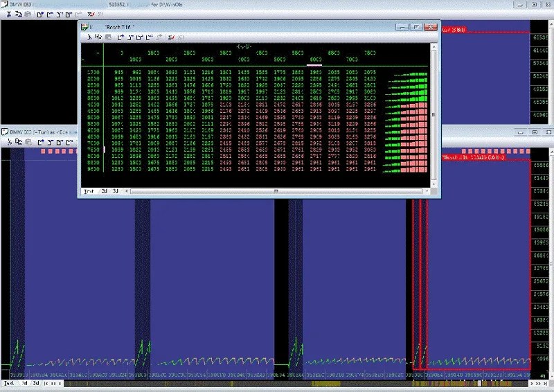Click the Copy icon in lower hexdump window toolbar
Screen dimensions: 554x392
point(19,142)
